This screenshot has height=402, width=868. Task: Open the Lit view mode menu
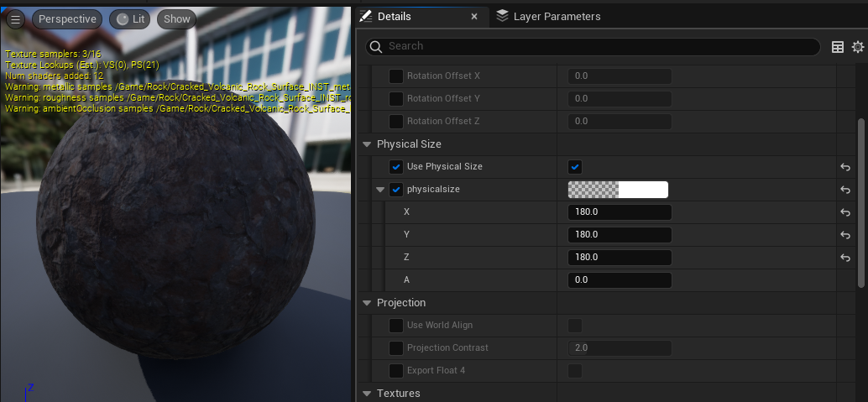click(130, 19)
